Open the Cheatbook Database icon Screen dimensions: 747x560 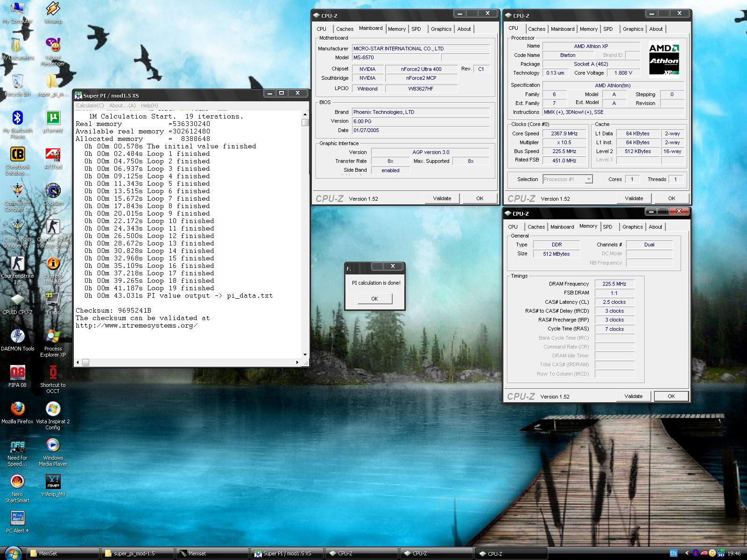17,161
